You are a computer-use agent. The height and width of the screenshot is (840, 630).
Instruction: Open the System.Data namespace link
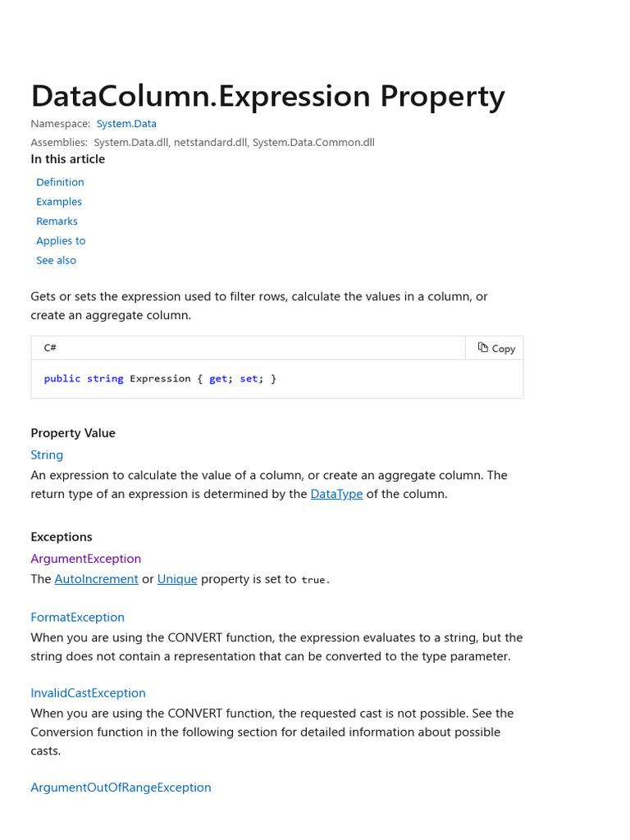pos(126,124)
